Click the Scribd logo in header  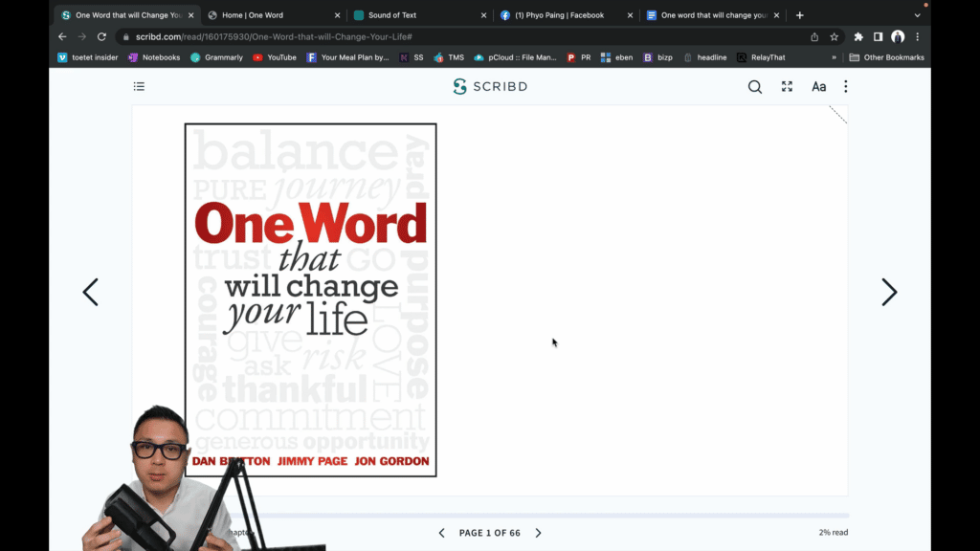pyautogui.click(x=490, y=86)
